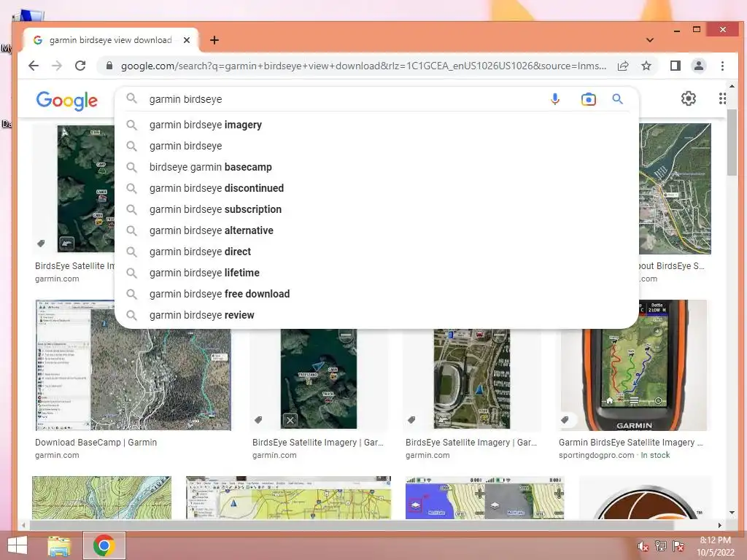Open Chrome's three-dot menu
The width and height of the screenshot is (747, 560).
pyautogui.click(x=722, y=66)
